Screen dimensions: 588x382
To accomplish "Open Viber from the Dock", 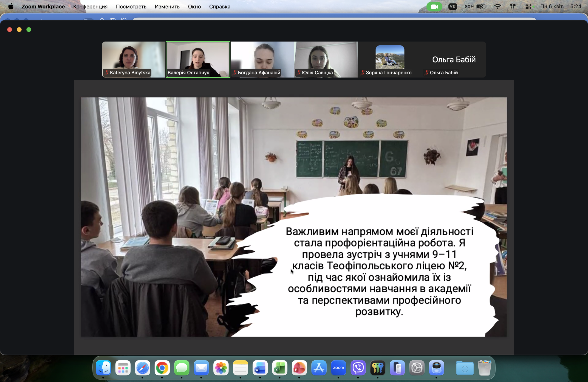I will [358, 368].
